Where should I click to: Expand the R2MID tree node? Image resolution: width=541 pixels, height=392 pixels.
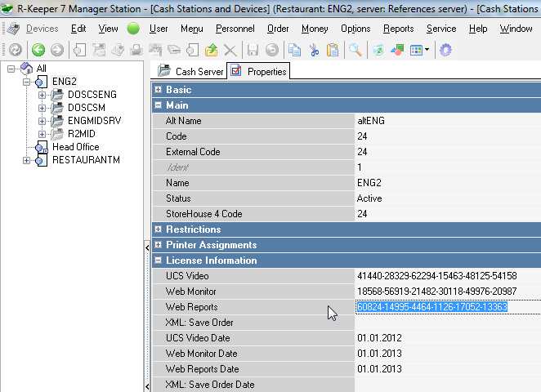42,134
